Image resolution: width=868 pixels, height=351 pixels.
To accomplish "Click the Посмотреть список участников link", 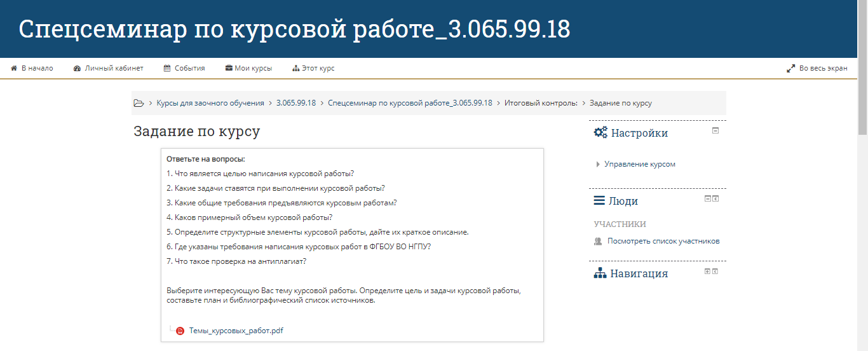I will tap(663, 242).
